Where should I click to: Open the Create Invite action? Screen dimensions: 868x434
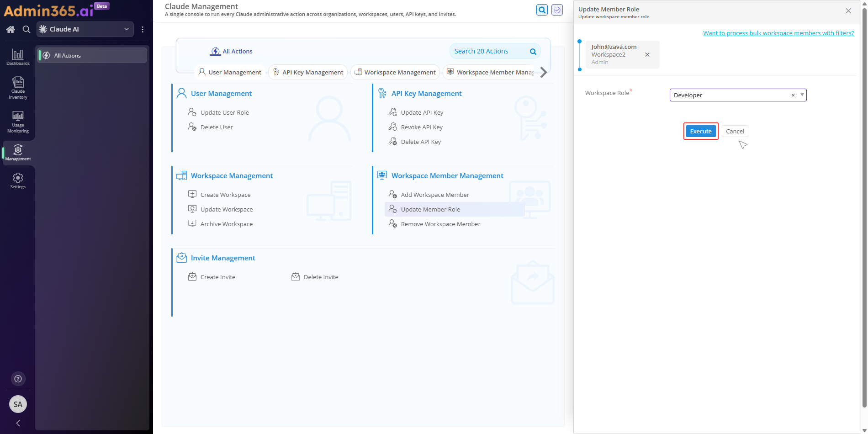click(x=217, y=277)
